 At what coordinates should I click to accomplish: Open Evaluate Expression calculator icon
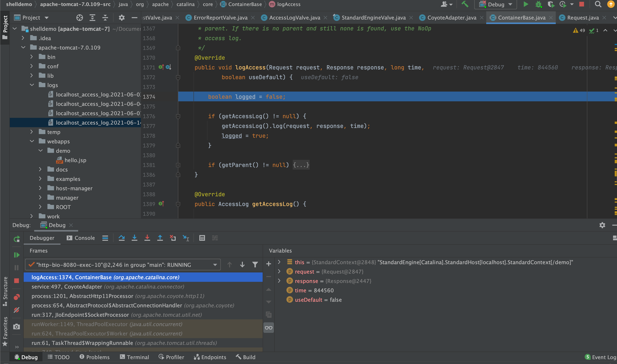coord(202,238)
